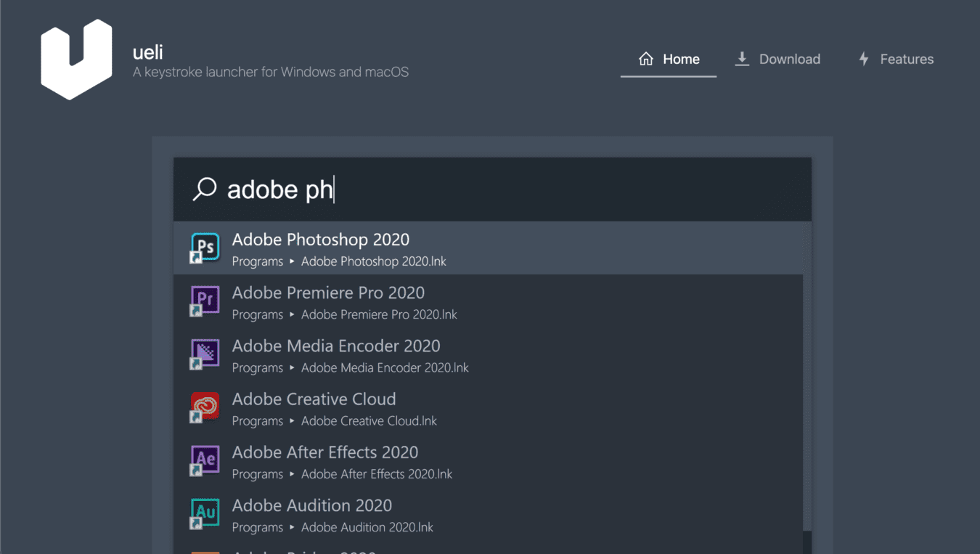Click the ueli site title link
Screen dimensions: 980x554
[x=148, y=52]
